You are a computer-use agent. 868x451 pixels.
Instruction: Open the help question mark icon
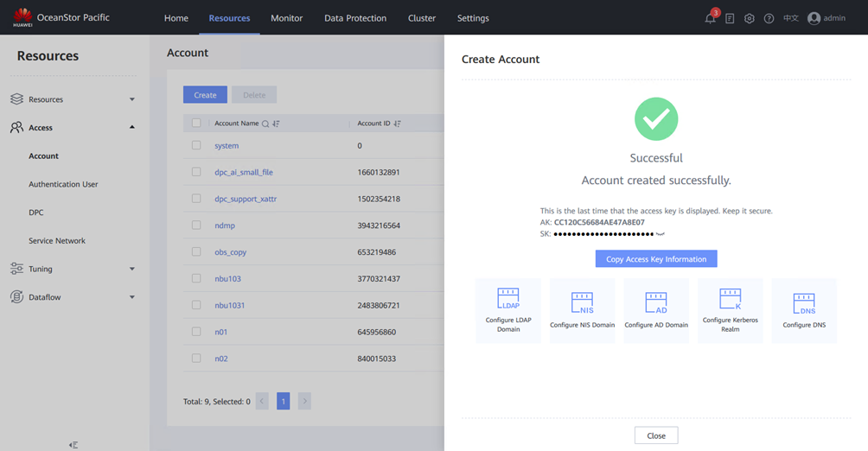tap(769, 18)
